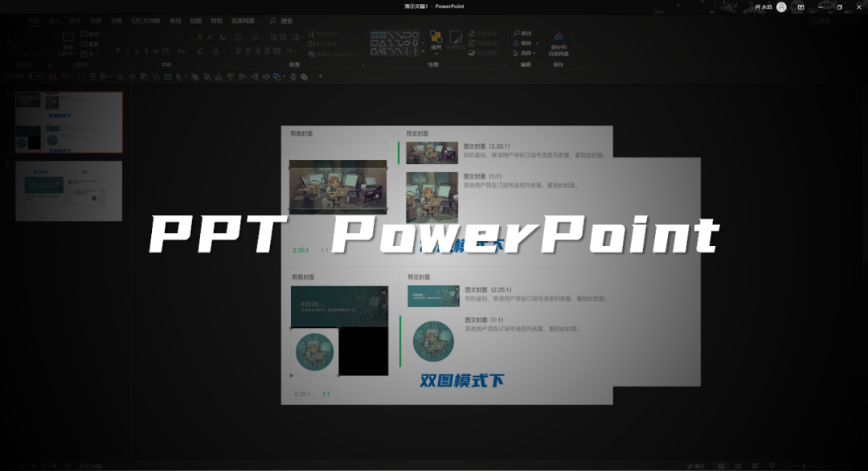Click the numbered list icon

(254, 37)
